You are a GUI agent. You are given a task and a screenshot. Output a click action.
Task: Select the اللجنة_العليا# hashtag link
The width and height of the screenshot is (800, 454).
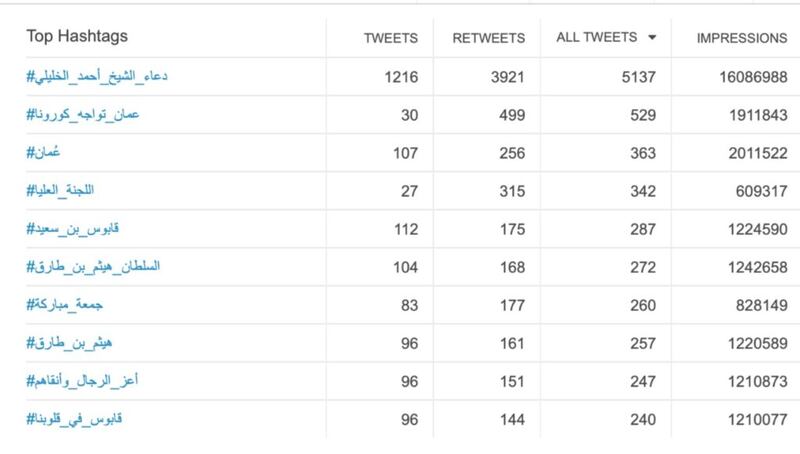(x=61, y=191)
